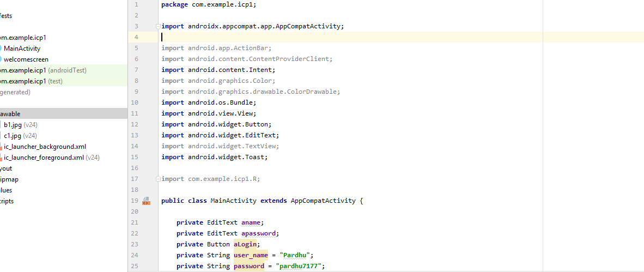Open ic_launcher_foreground.xml (v24)
Image resolution: width=644 pixels, height=272 pixels.
pos(52,158)
